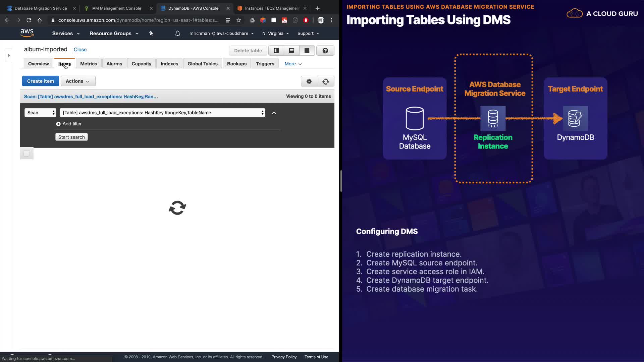Switch to the bottom split panel layout icon
Viewport: 644px width, 362px height.
(291, 51)
